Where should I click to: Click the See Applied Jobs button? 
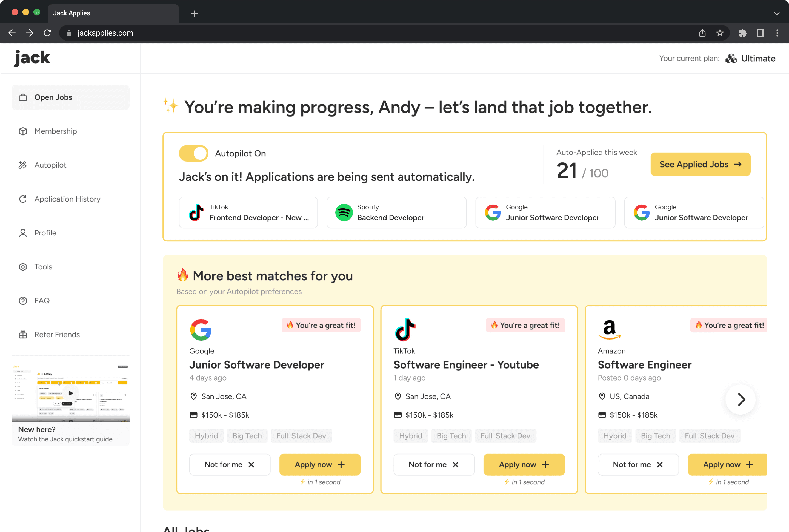click(700, 164)
